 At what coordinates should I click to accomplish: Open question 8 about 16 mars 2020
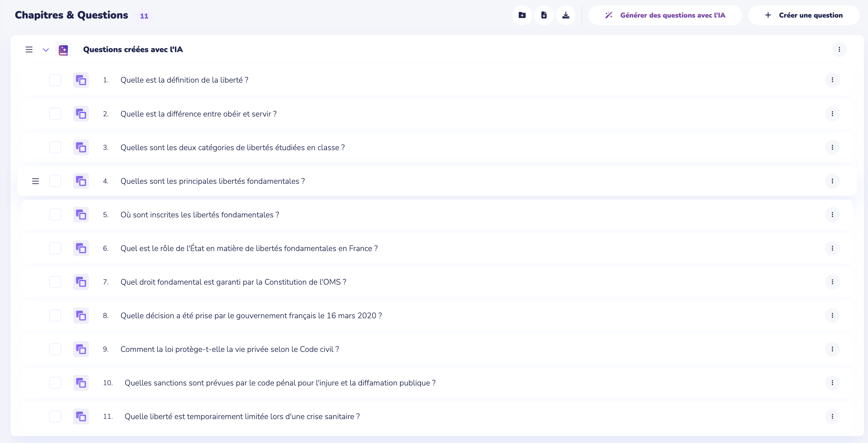pyautogui.click(x=251, y=315)
